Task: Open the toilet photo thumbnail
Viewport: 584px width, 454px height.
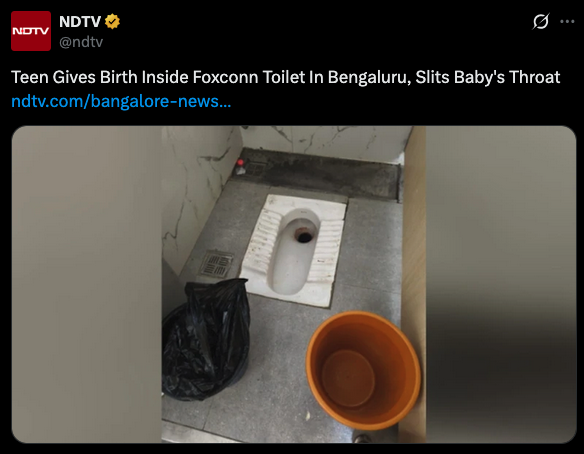Action: [294, 285]
